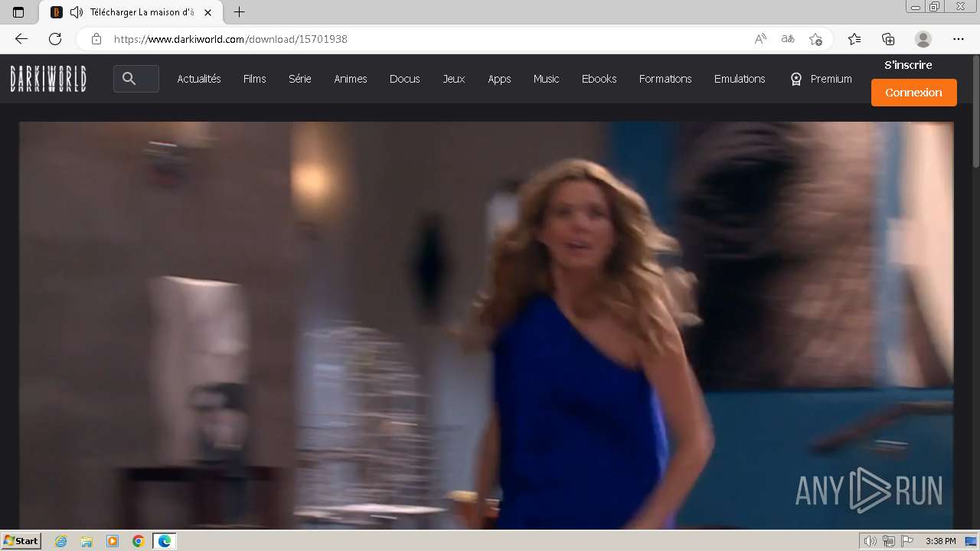Click the S'inscrire link
Screen dimensions: 980x551
pyautogui.click(x=908, y=65)
